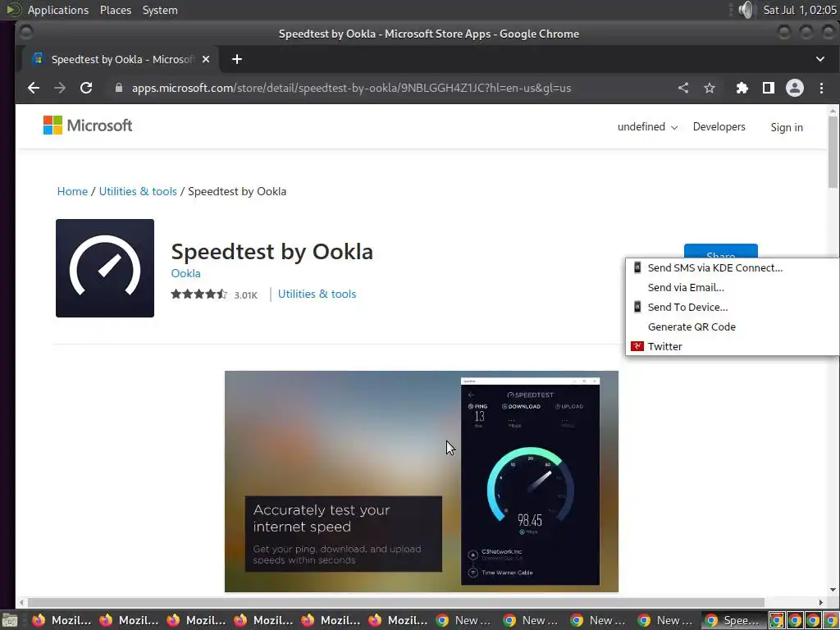Expand the tab search chevron

point(820,59)
